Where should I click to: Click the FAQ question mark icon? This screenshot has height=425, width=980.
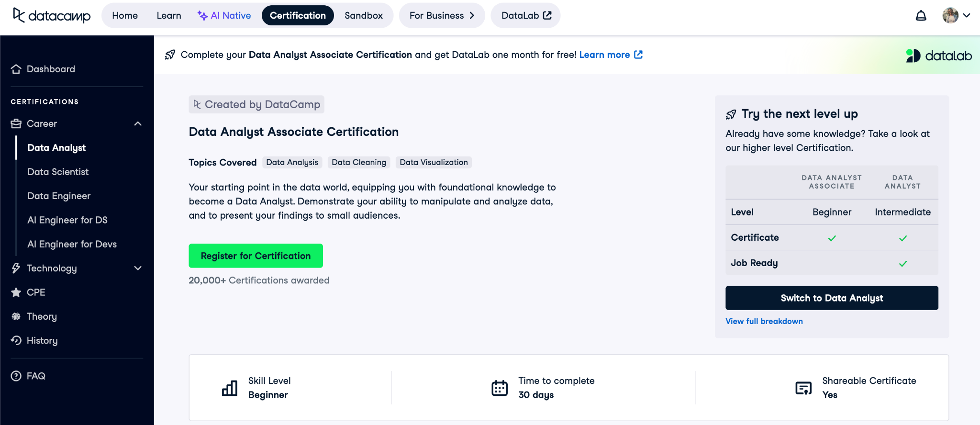[16, 376]
